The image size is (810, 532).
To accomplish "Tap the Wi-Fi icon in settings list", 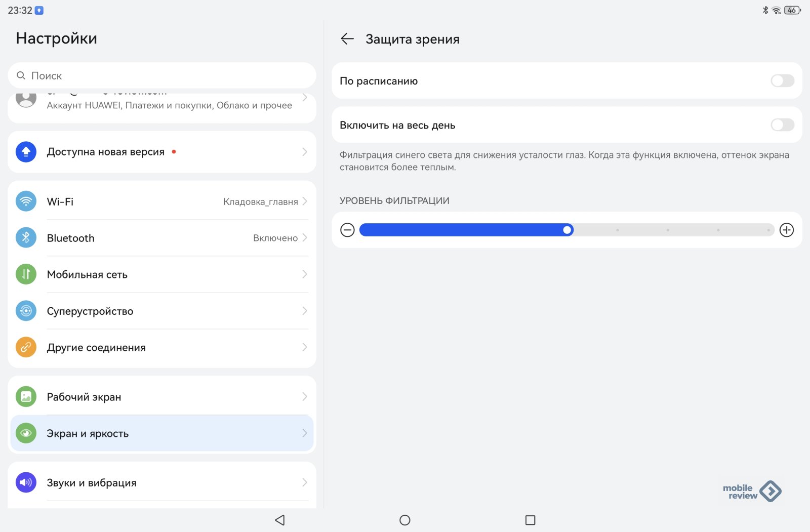I will tap(26, 201).
